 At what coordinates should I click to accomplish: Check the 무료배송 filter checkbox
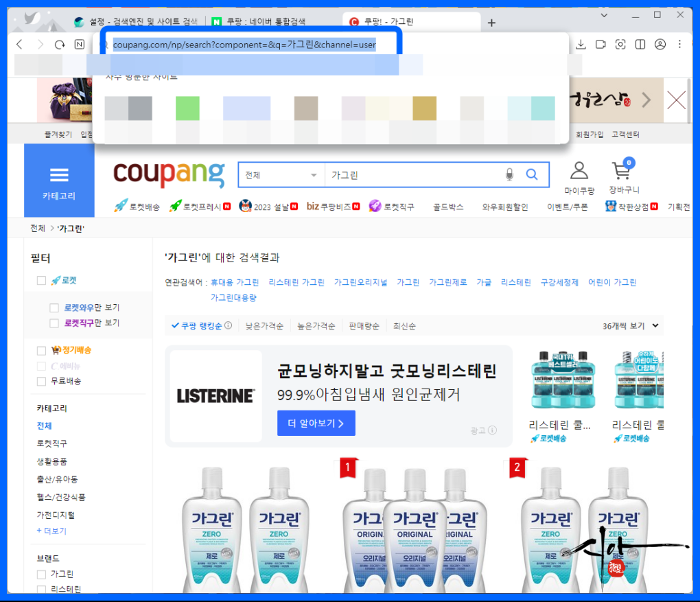pyautogui.click(x=41, y=382)
